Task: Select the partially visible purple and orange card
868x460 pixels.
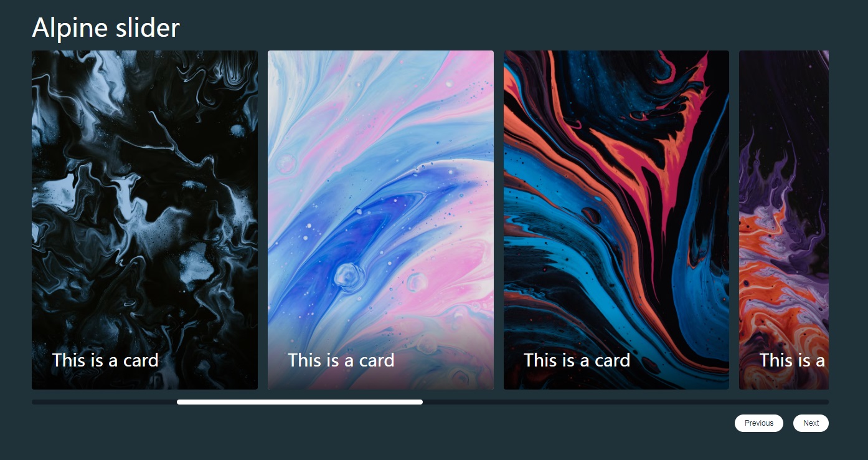Action: (784, 220)
